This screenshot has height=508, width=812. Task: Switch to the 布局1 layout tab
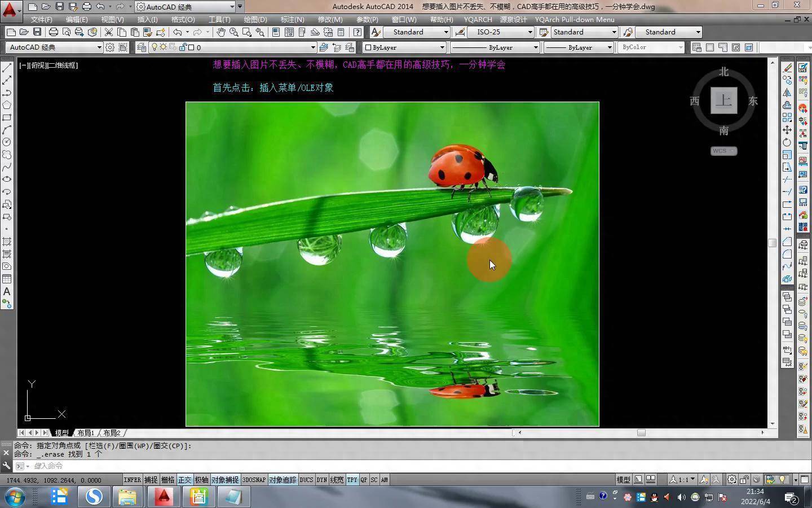[x=86, y=433]
